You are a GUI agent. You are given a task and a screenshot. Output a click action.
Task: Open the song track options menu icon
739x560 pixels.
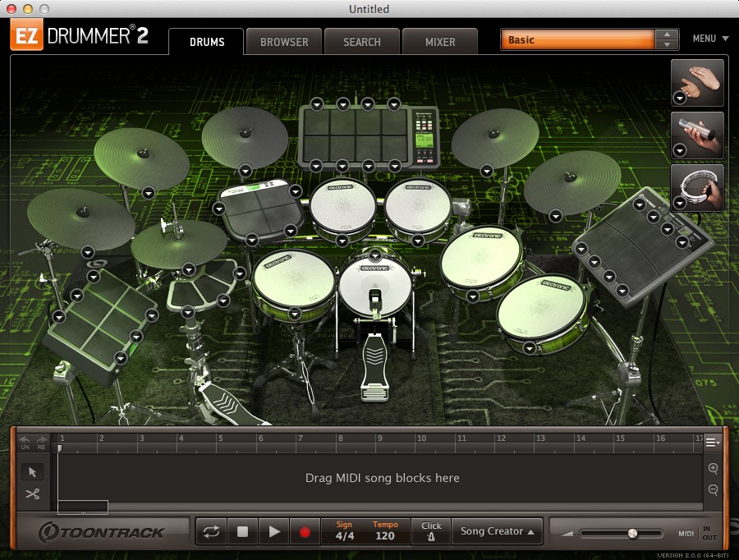[x=712, y=442]
